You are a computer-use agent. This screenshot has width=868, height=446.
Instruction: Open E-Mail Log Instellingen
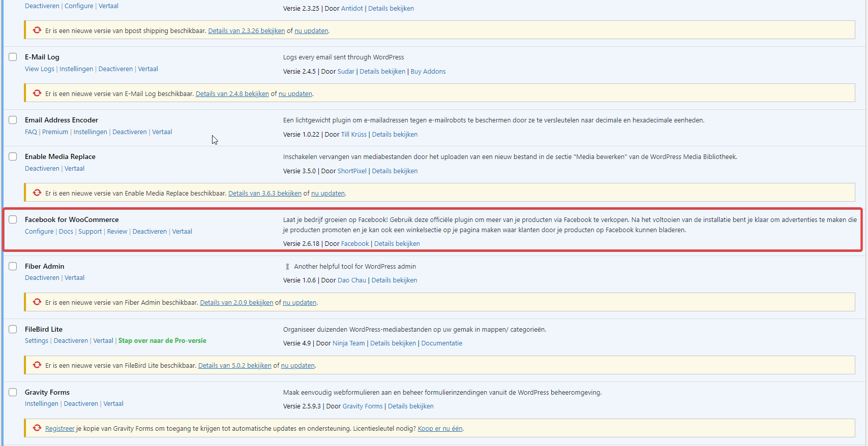point(76,69)
